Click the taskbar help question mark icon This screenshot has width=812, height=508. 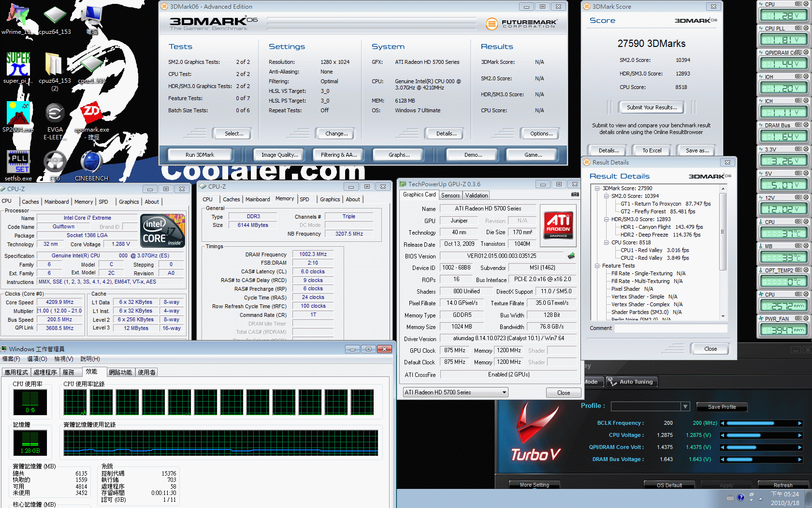(741, 498)
